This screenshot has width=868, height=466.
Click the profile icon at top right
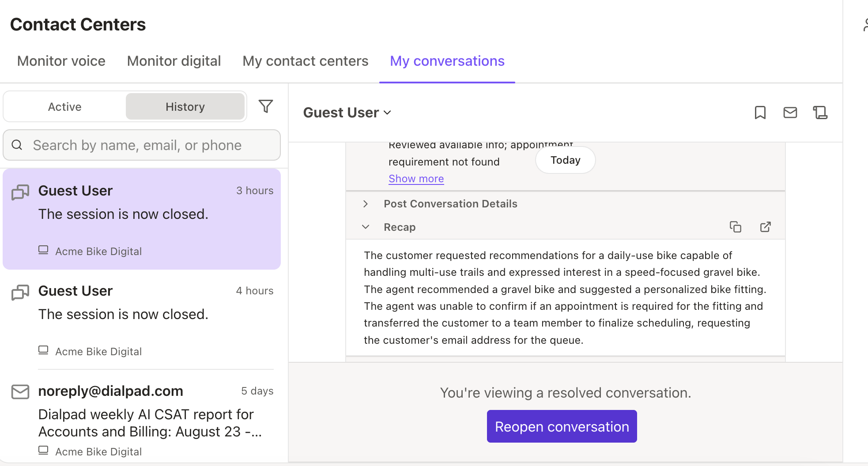[x=865, y=25]
